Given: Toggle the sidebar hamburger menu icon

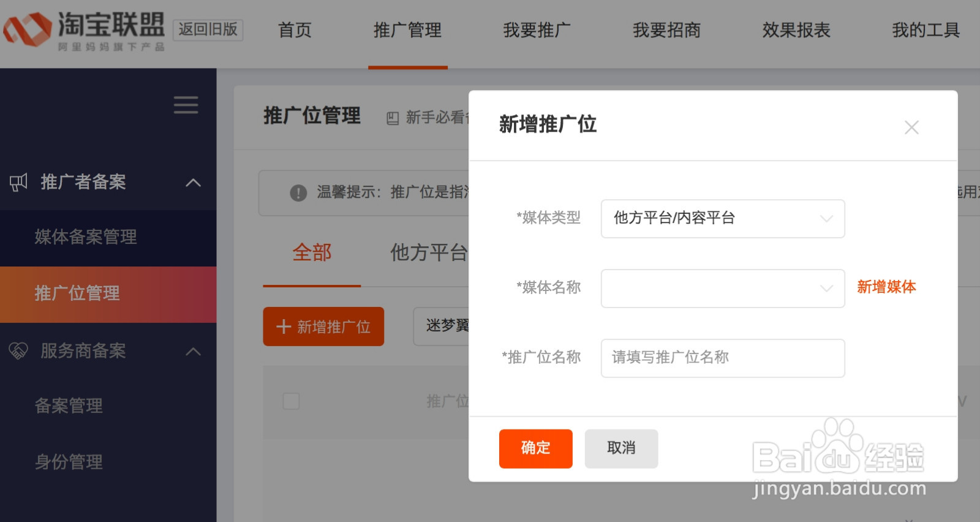Looking at the screenshot, I should pos(186,105).
